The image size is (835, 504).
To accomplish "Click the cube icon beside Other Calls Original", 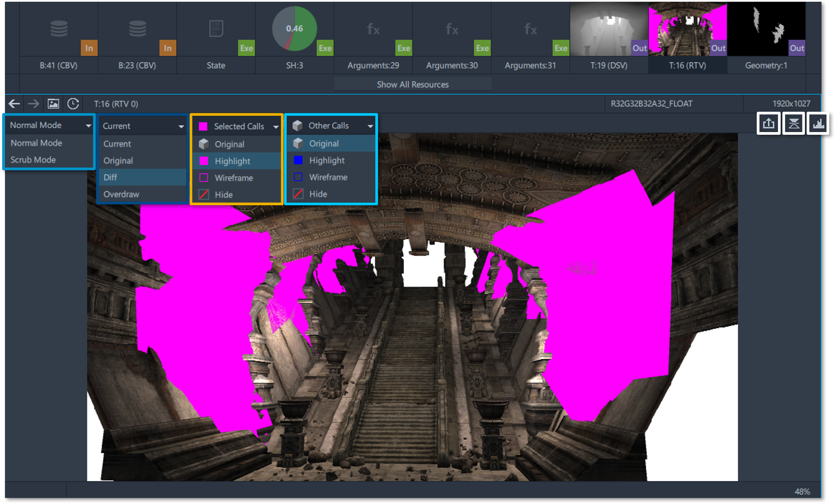I will [298, 143].
